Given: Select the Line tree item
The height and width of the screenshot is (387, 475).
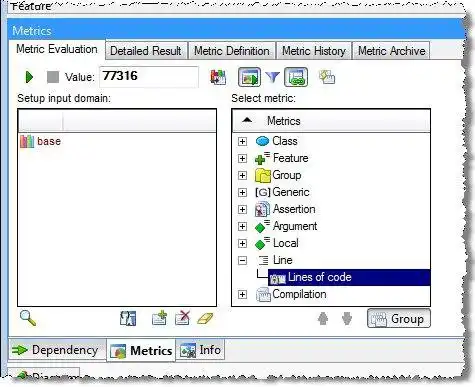Looking at the screenshot, I should [x=282, y=260].
